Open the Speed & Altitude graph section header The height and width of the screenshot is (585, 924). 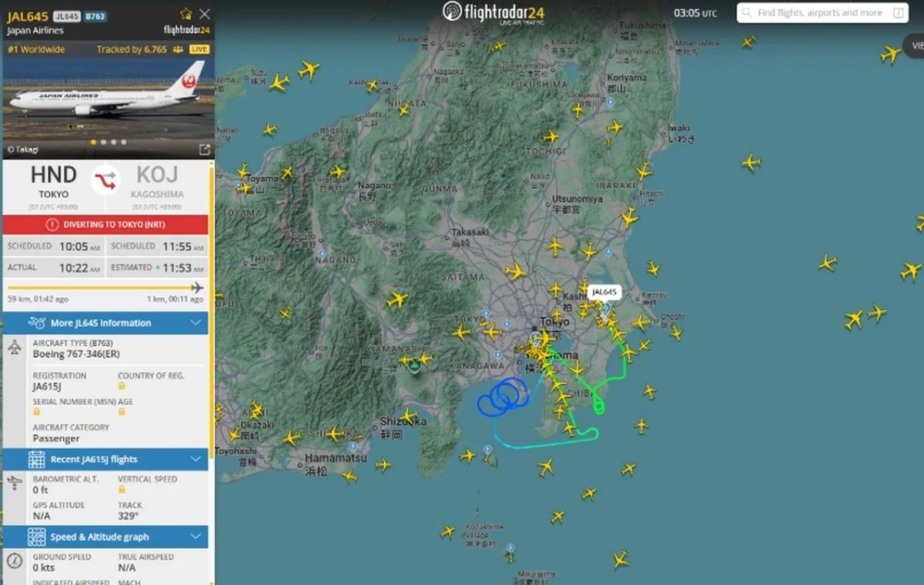click(105, 537)
